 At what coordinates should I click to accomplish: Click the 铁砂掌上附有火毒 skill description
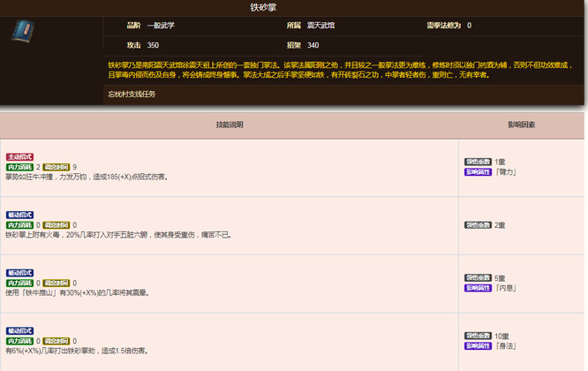119,235
